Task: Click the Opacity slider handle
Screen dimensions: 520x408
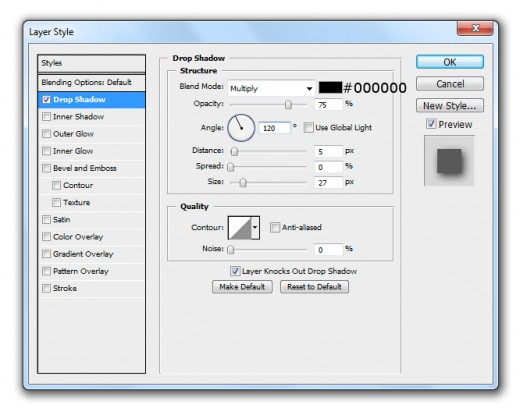Action: 288,105
